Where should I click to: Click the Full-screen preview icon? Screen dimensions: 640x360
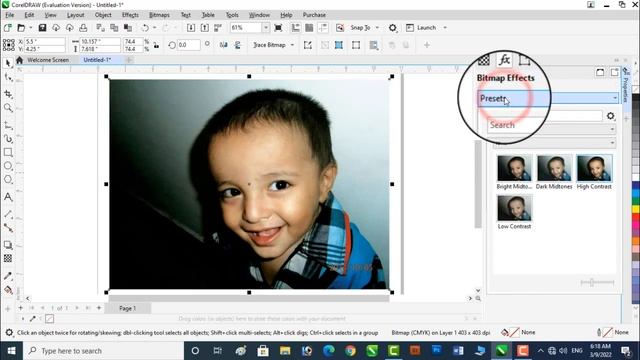tap(278, 28)
